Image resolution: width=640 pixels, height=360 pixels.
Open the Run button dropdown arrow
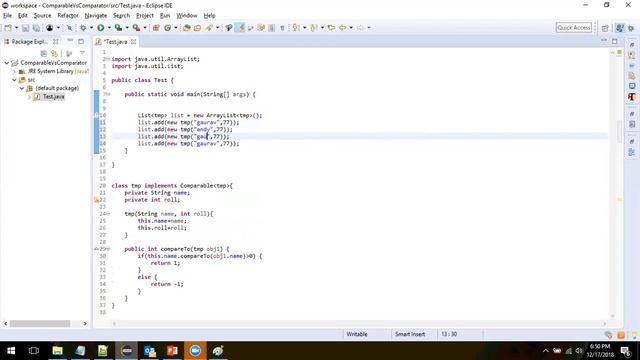click(x=109, y=28)
